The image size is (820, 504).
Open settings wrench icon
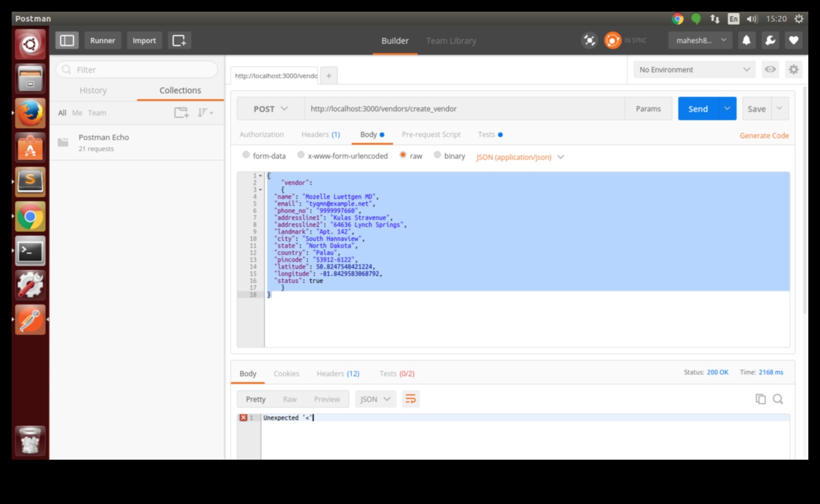tap(770, 40)
